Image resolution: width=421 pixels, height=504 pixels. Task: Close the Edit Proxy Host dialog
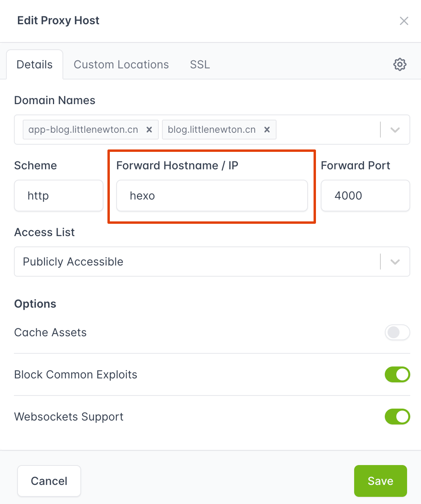(x=404, y=21)
